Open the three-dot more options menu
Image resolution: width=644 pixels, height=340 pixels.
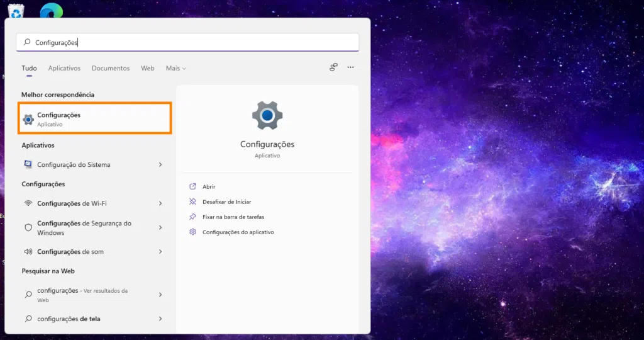(x=350, y=67)
